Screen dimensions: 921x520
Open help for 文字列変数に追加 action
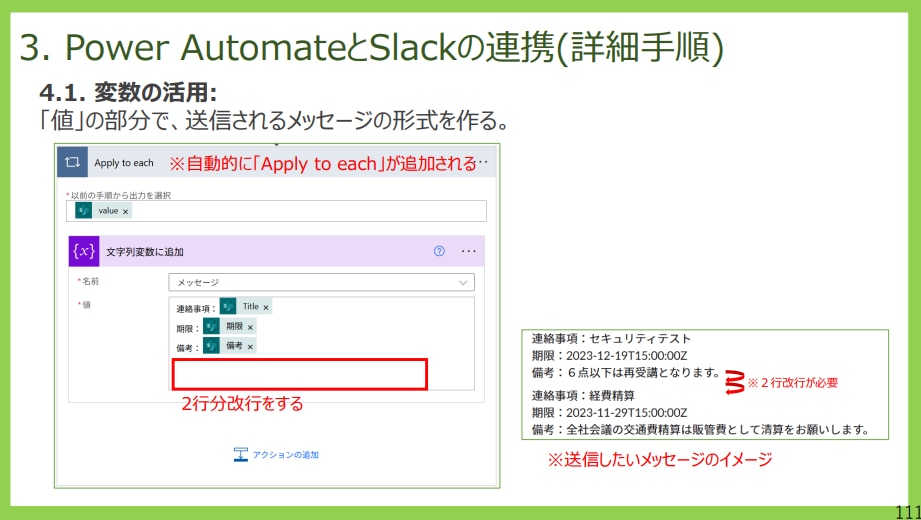click(x=439, y=251)
